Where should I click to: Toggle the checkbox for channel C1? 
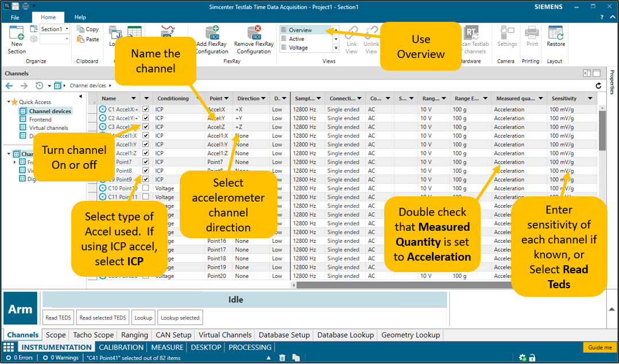[146, 109]
